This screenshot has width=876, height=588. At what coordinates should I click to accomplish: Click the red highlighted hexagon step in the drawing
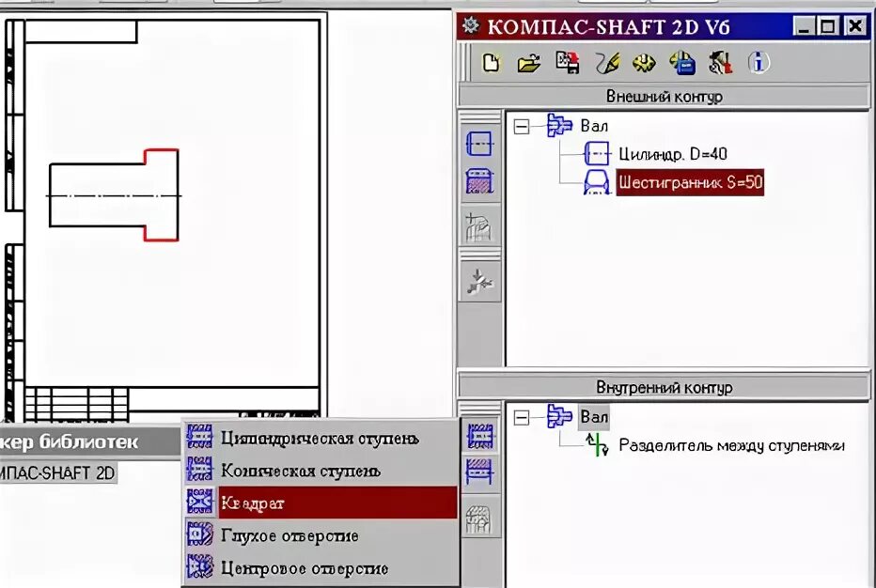pyautogui.click(x=162, y=194)
